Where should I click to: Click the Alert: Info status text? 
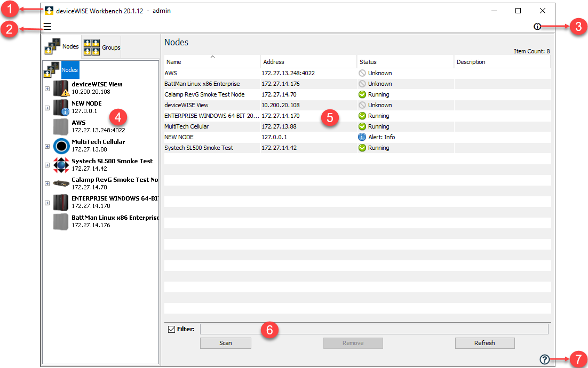[382, 137]
